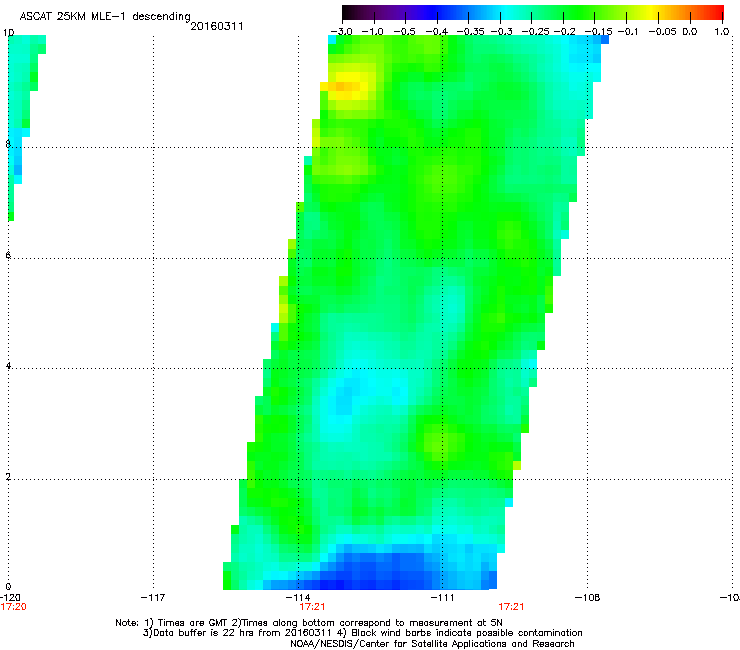Click red time 17:21 below -114
The height and width of the screenshot is (650, 740).
[x=312, y=607]
